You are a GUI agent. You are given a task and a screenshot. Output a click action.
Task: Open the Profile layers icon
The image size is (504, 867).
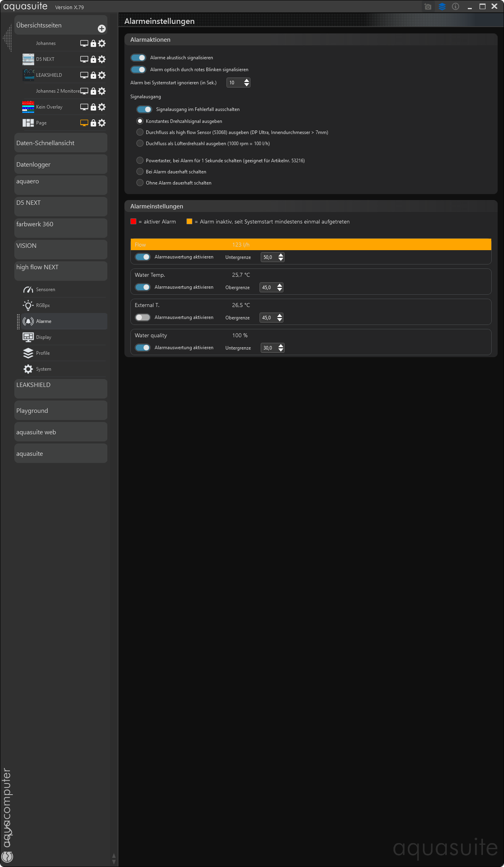tap(28, 353)
